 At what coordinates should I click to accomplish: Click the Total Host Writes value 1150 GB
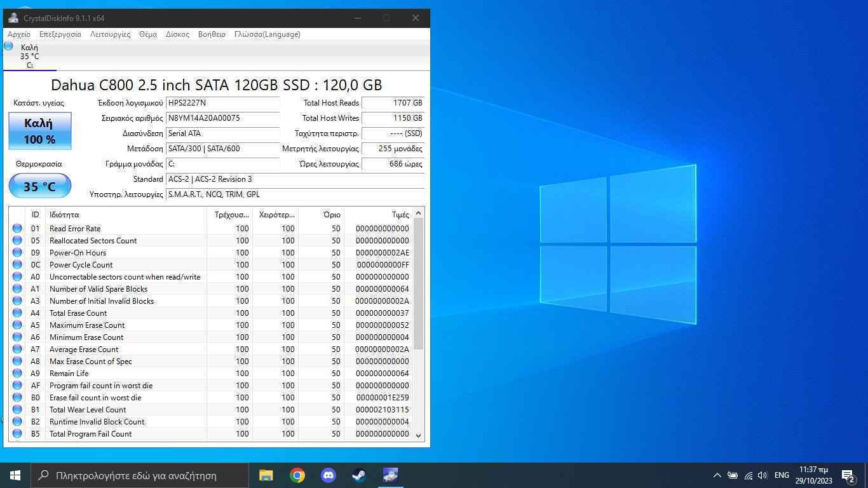click(393, 118)
